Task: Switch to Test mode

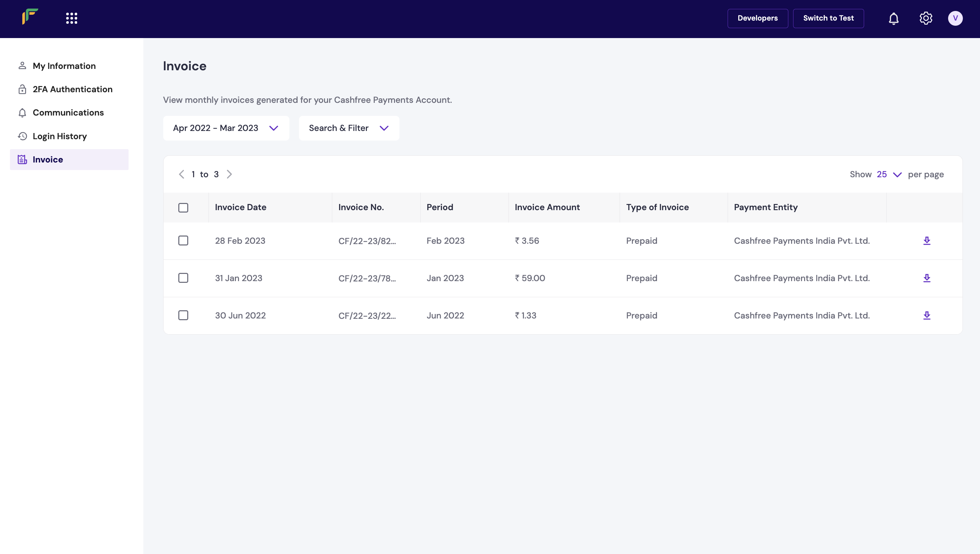Action: (x=828, y=18)
